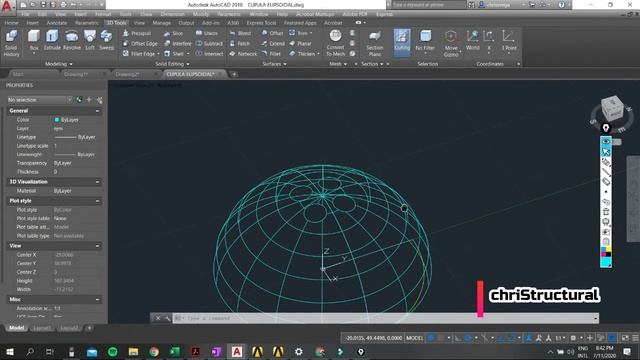Switch to the Annotate ribbon tab
Screen dimensions: 640x360
tap(57, 23)
